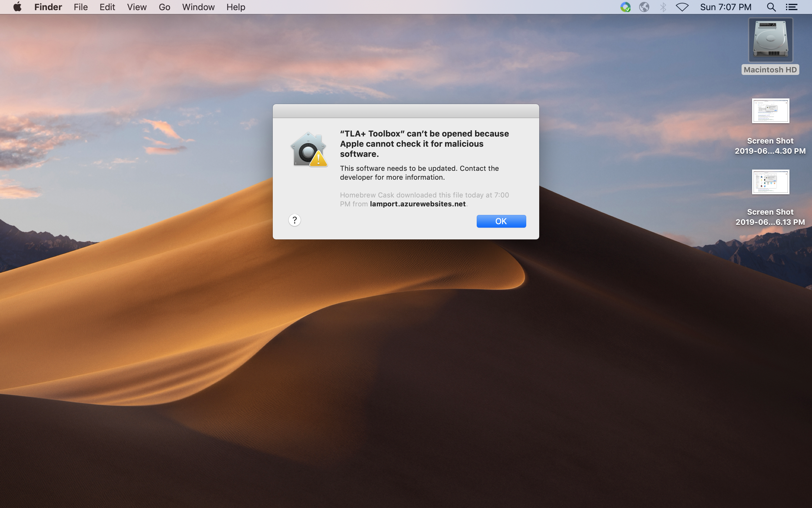Open the Help menu
812x508 pixels.
tap(236, 7)
